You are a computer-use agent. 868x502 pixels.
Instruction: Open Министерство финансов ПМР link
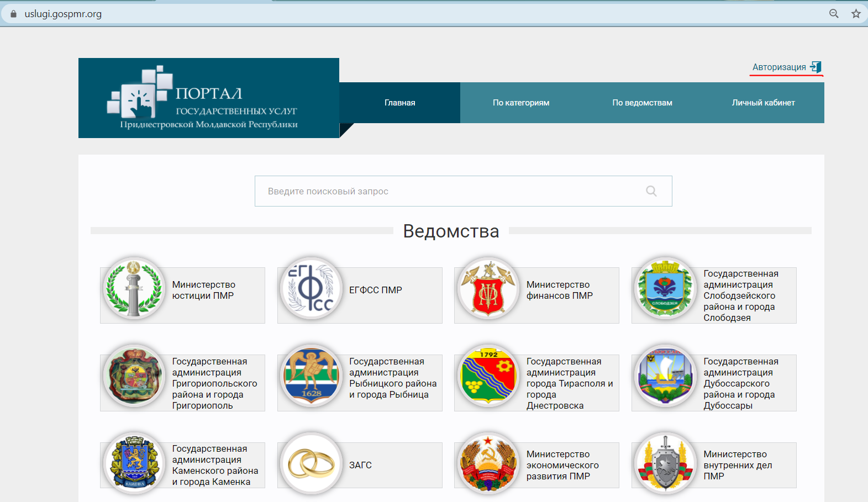tap(559, 290)
